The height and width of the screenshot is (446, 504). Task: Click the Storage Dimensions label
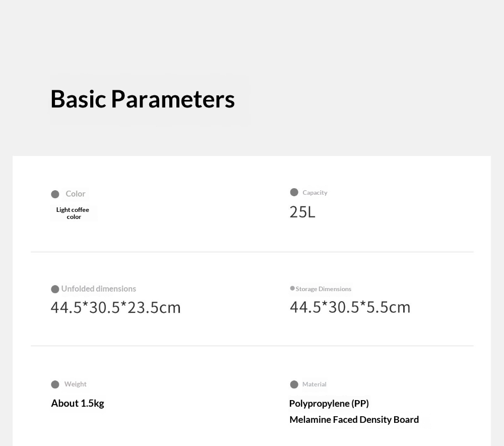pyautogui.click(x=324, y=289)
